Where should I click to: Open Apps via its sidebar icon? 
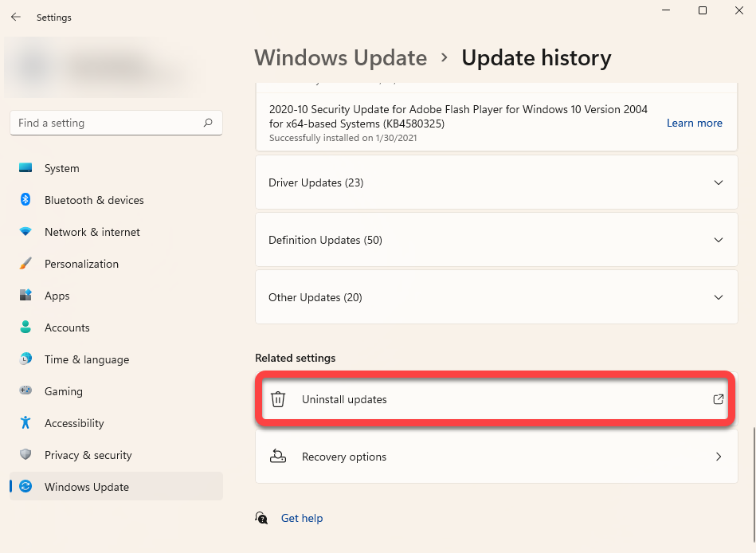pos(25,296)
